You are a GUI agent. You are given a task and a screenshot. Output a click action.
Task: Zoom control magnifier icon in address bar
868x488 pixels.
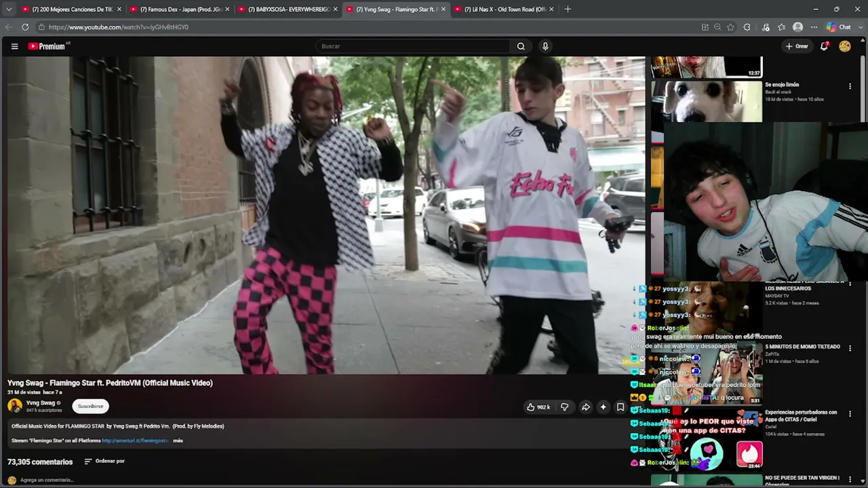[x=717, y=27]
